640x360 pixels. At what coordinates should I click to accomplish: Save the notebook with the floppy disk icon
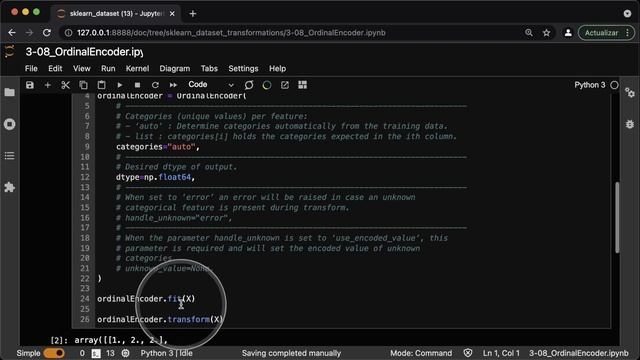point(30,85)
